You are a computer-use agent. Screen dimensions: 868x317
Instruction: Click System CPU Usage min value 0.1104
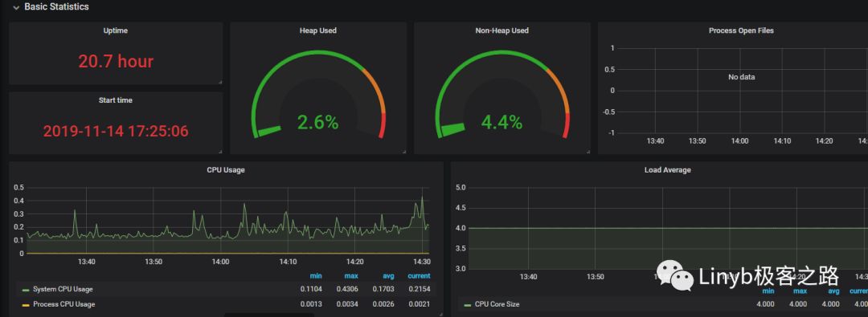311,290
